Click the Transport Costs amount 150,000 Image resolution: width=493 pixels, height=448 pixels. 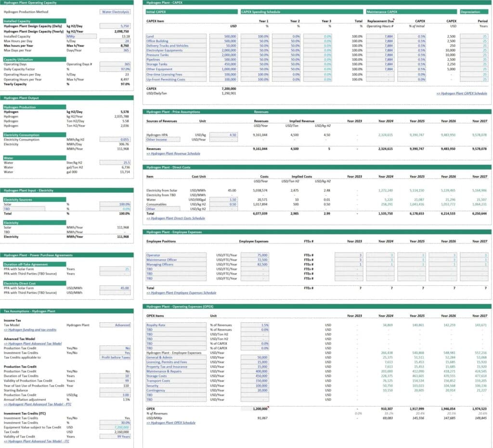pyautogui.click(x=255, y=381)
